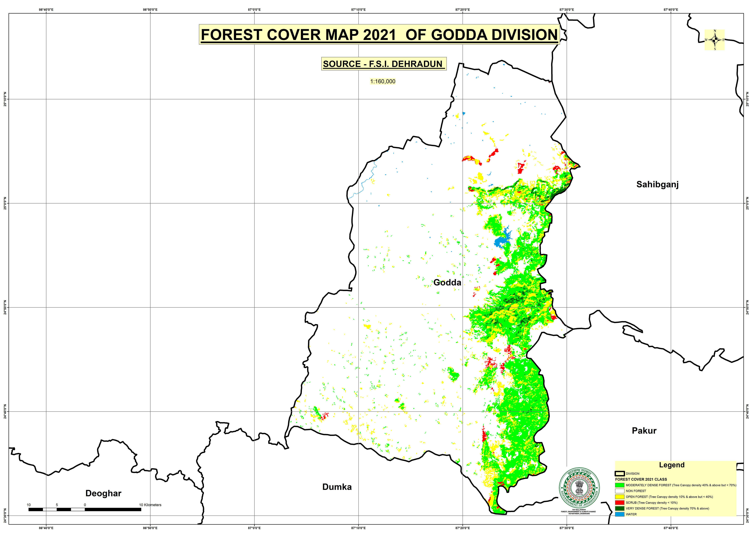Screen dimensions: 756x534
Task: Click the MODERATELY DENSE FOREST legend symbol
Action: [x=620, y=485]
